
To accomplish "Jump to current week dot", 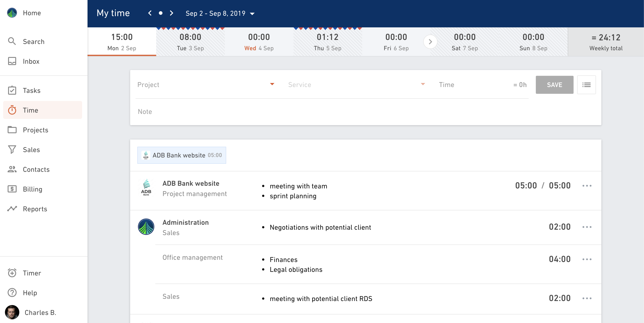I will [160, 13].
